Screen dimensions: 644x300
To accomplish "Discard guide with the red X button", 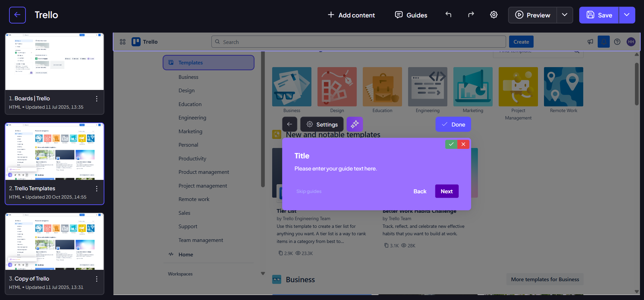I will pos(463,144).
